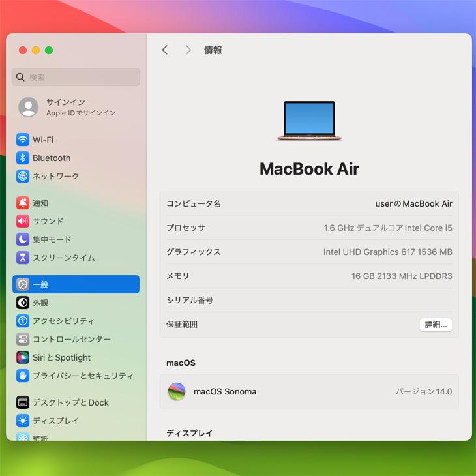476x476 pixels.
Task: Open デスクトップとDock settings
Action: pyautogui.click(x=70, y=402)
